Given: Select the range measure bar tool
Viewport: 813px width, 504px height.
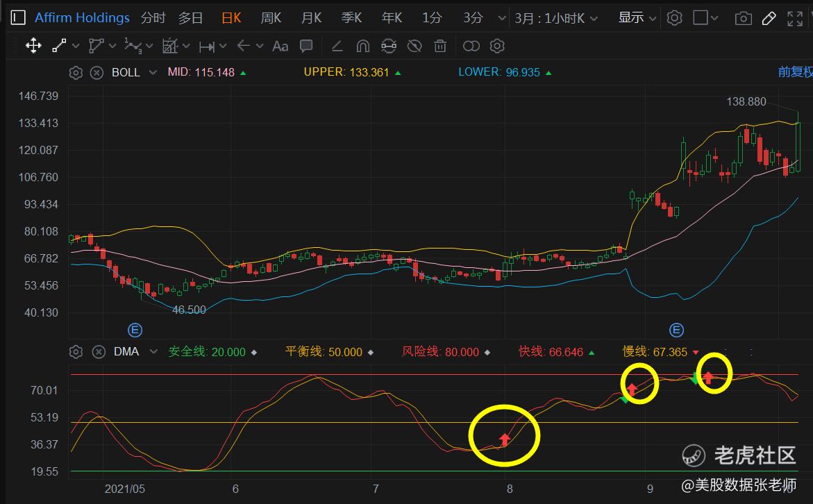Looking at the screenshot, I should (207, 47).
